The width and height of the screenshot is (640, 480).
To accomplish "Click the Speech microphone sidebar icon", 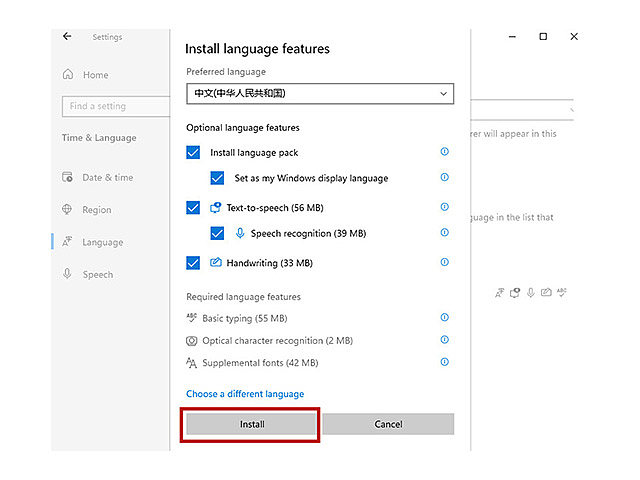I will coord(67,274).
